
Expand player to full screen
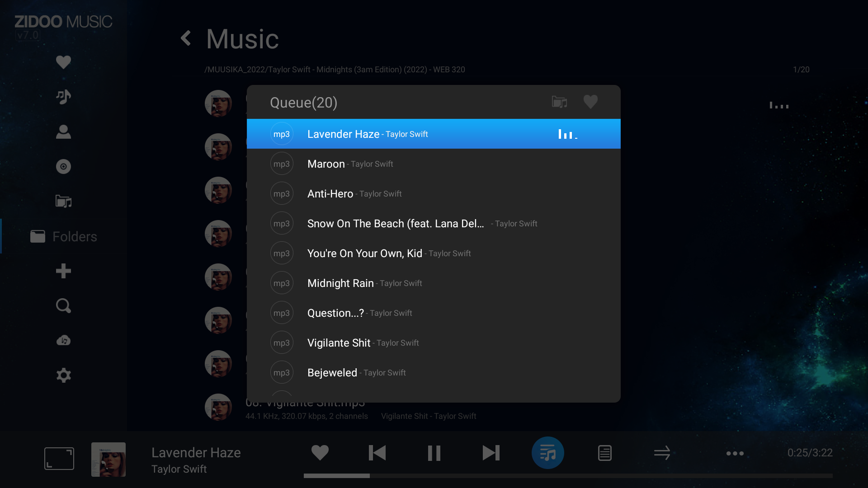59,459
